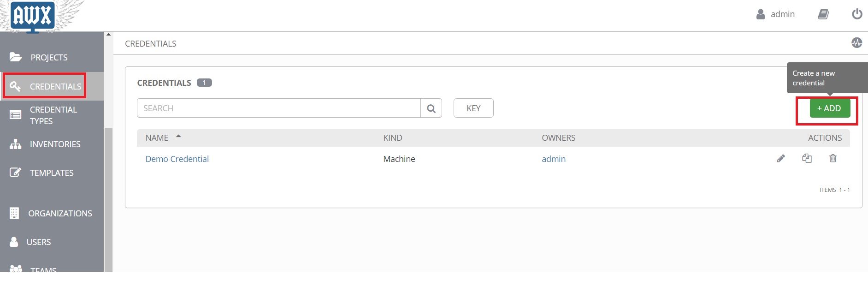Sort by the NAME column arrow
The image size is (868, 299).
pyautogui.click(x=178, y=137)
